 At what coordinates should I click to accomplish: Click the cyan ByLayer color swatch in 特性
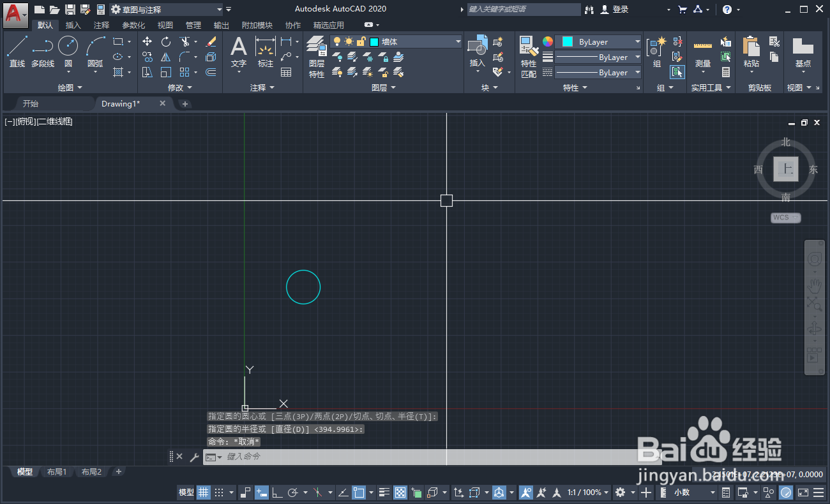567,41
